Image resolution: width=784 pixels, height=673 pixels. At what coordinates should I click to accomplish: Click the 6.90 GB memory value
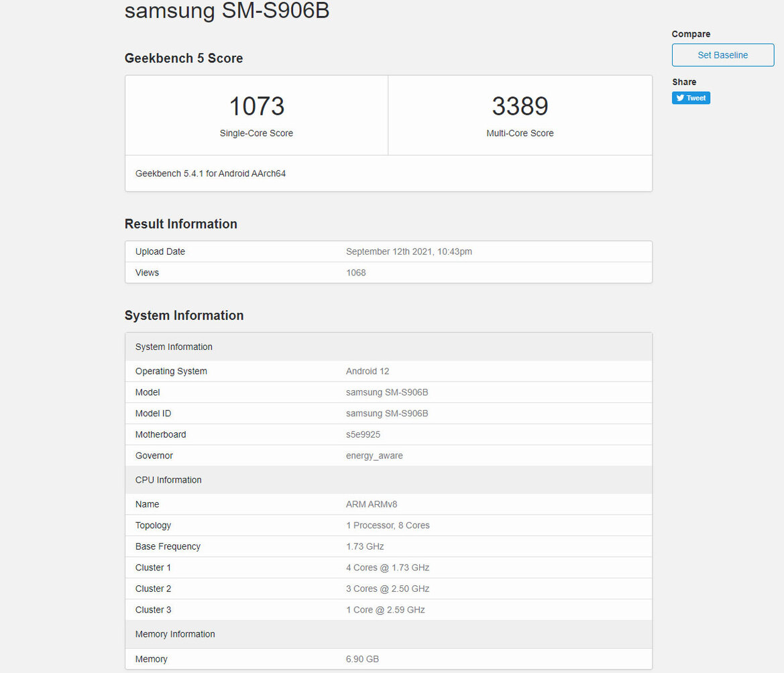[x=362, y=659]
